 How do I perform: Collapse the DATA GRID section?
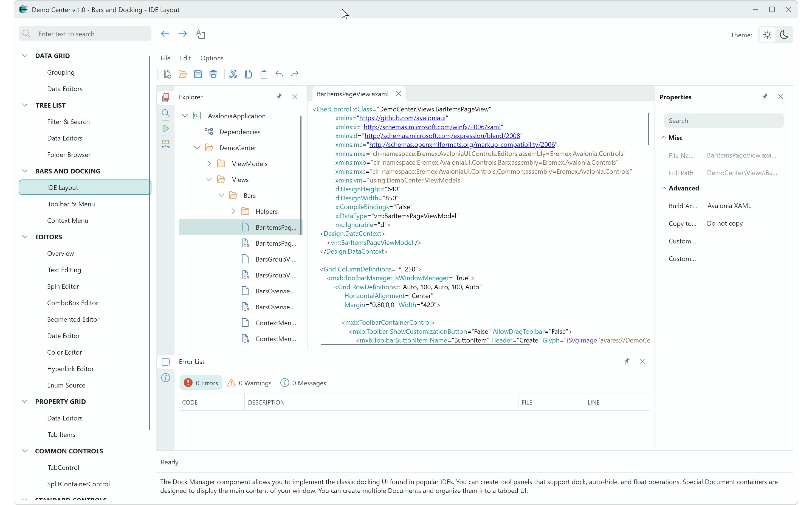coord(25,55)
